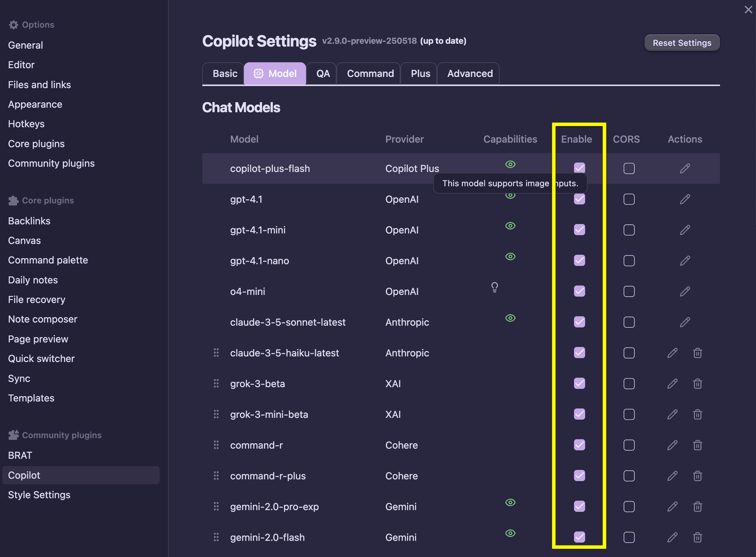Switch to the Advanced tab
Viewport: 756px width, 557px height.
coord(469,73)
